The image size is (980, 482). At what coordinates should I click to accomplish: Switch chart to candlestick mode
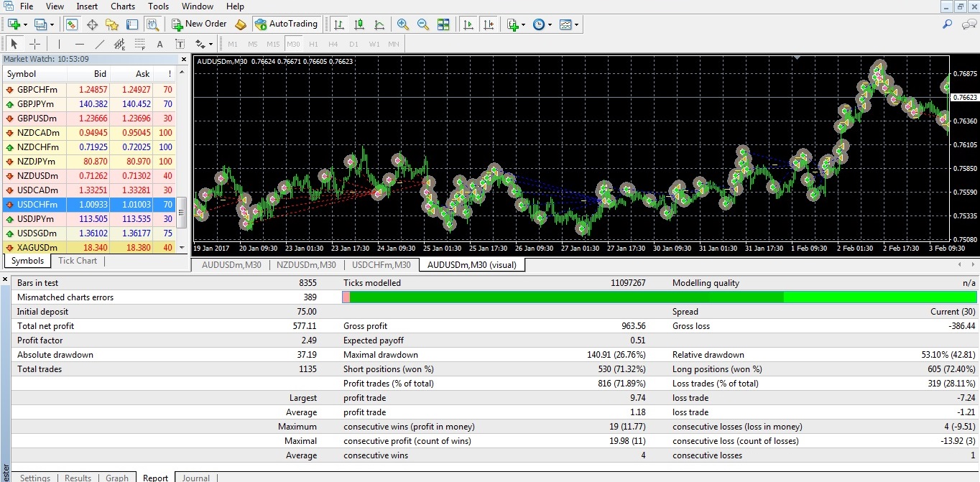point(359,24)
